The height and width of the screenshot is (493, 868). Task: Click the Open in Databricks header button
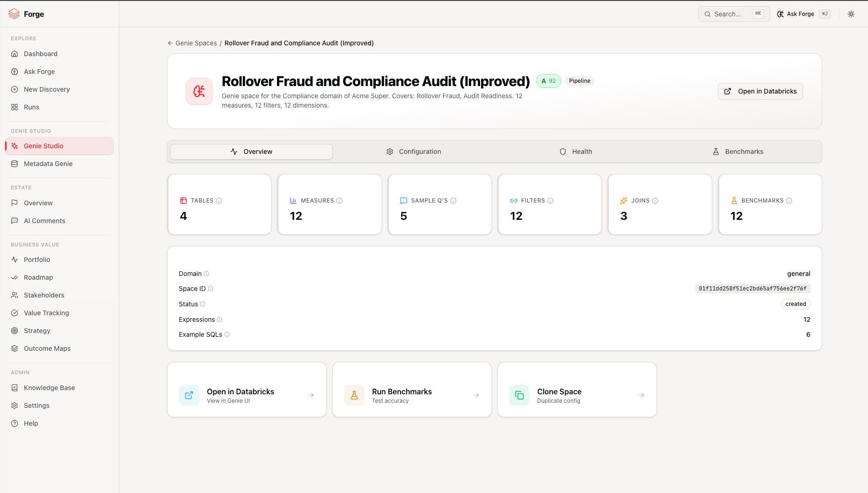point(760,91)
